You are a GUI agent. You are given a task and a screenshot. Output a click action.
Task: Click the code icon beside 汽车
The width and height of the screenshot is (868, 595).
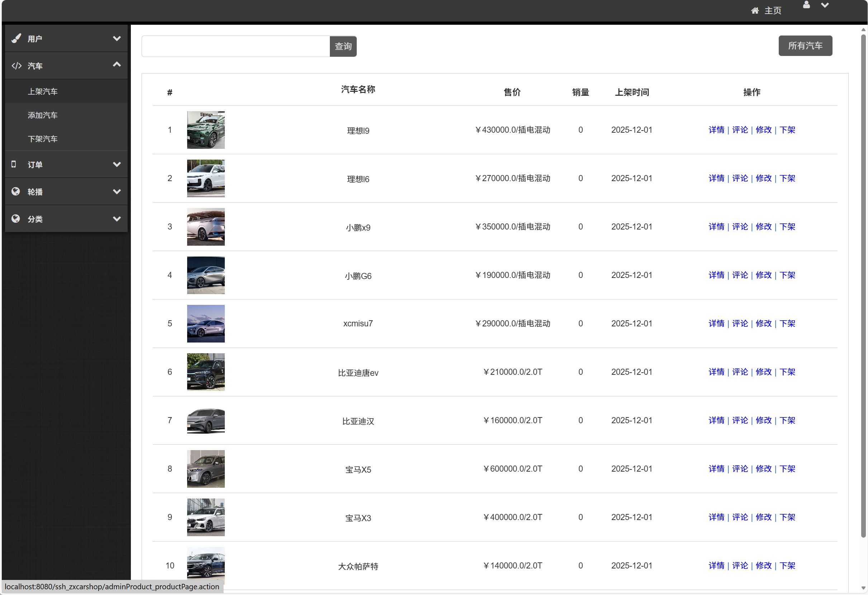point(16,65)
